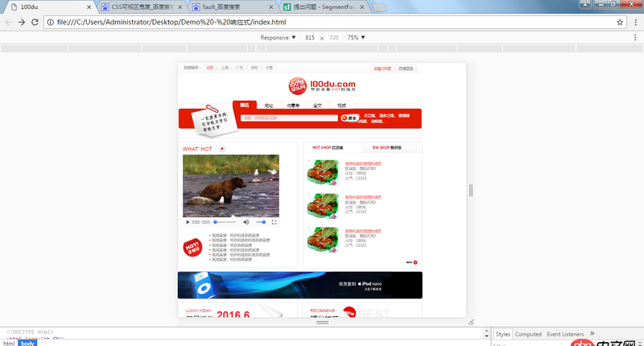Expand more DevTools sidebar tabs chevron

(592, 333)
